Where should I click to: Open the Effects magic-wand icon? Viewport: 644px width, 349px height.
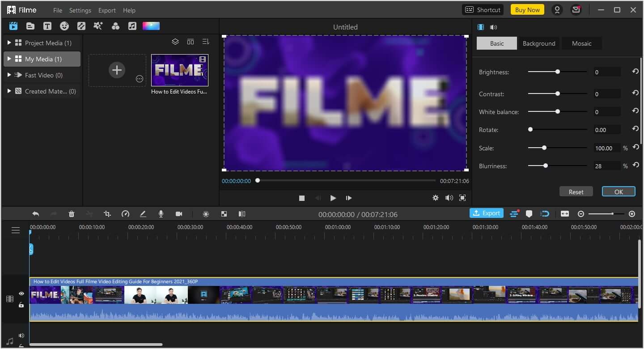[98, 26]
